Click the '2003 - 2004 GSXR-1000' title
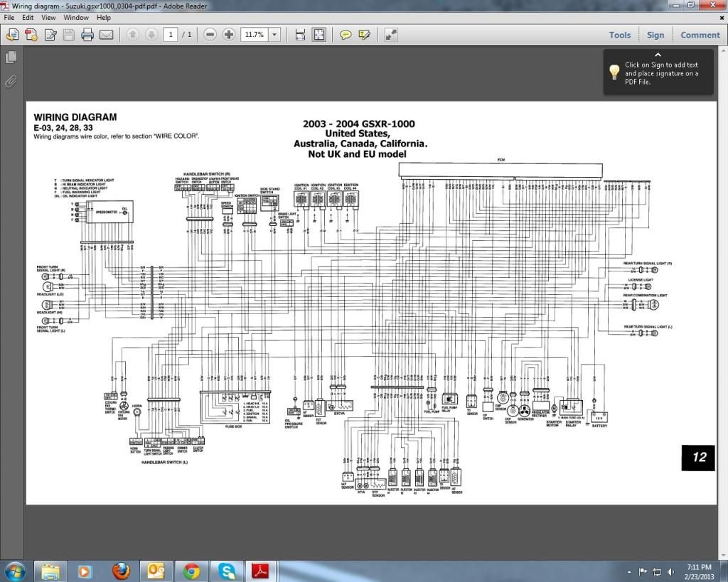728x582 pixels. tap(359, 124)
